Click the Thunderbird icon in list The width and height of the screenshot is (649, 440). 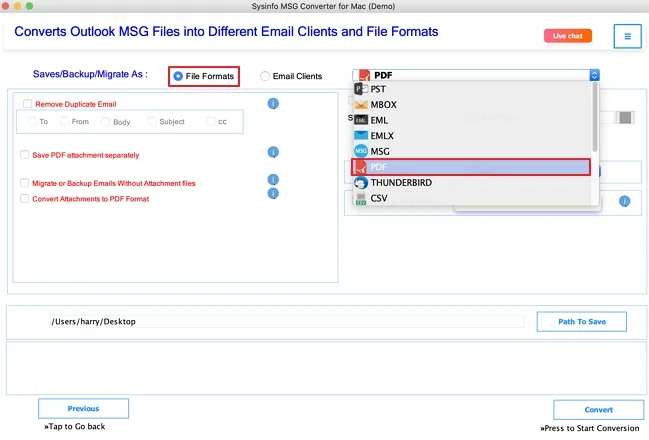point(361,183)
